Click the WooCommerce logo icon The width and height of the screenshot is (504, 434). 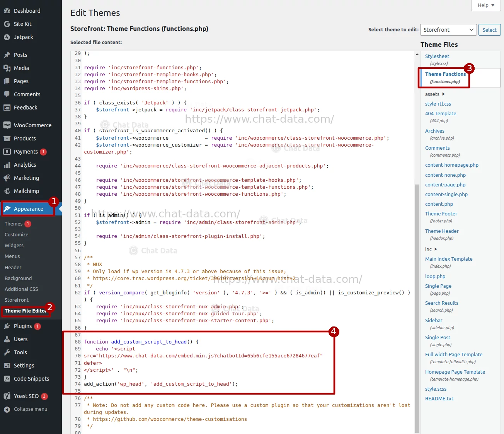point(7,125)
